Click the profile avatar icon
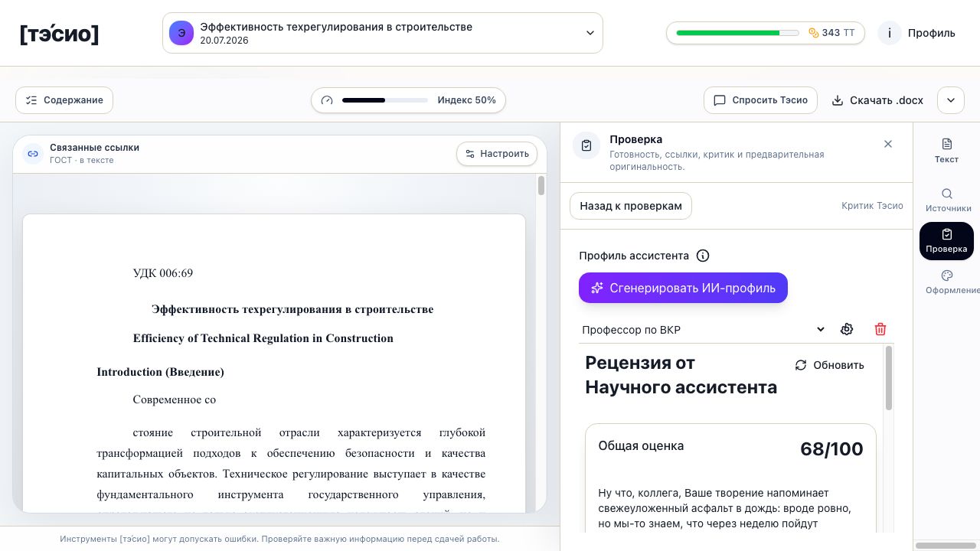 click(890, 33)
